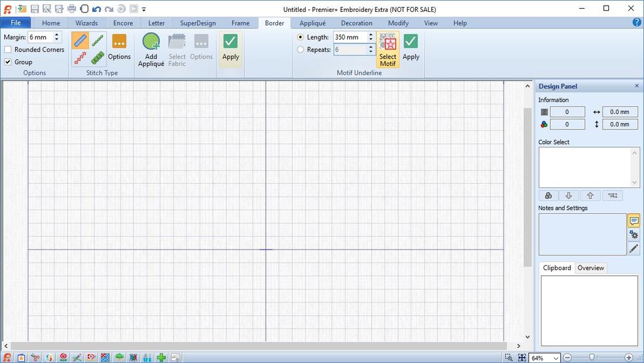Click the Zoom To Rectangle icon
This screenshot has height=363, width=644.
pos(508,358)
